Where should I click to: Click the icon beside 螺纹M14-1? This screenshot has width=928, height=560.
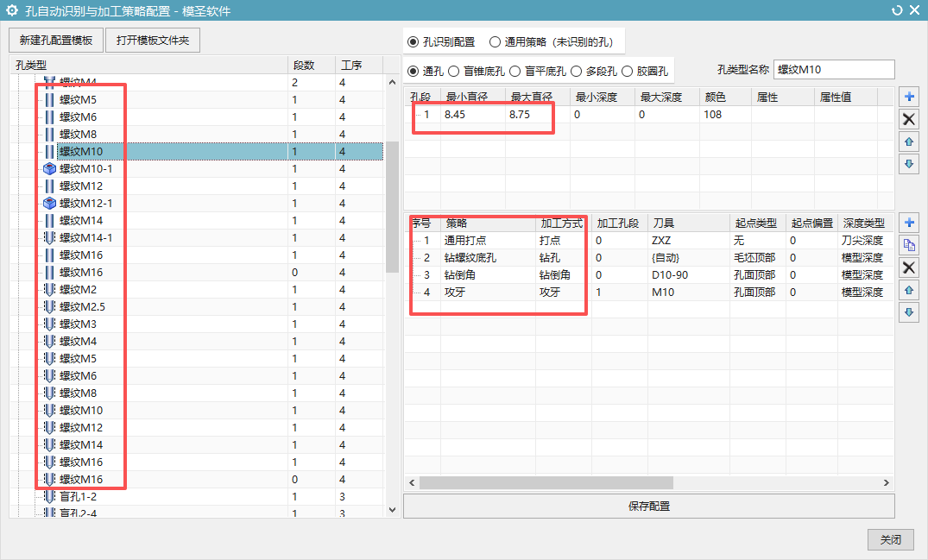click(50, 237)
